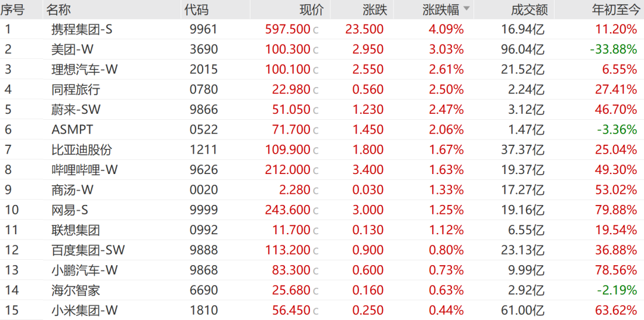The image size is (644, 320).
Task: Select the 小米集团-W row name
Action: tap(85, 310)
